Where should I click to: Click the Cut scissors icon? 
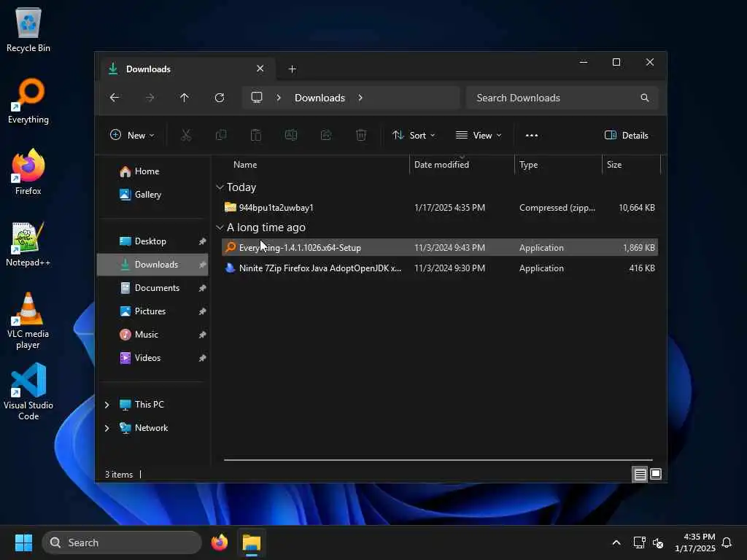186,135
